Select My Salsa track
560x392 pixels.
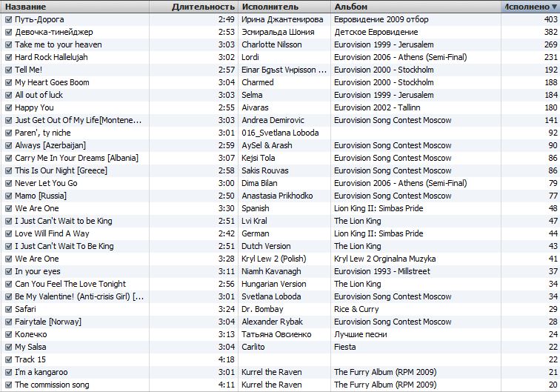click(x=30, y=347)
